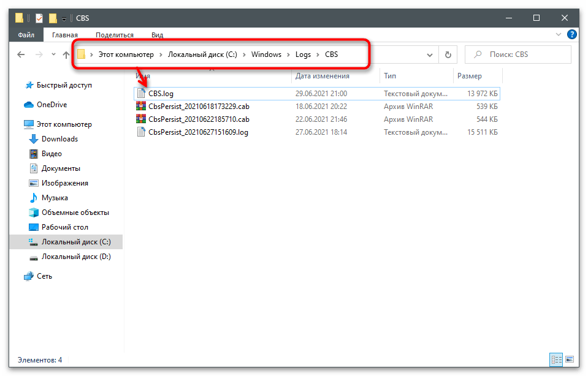Image resolution: width=588 pixels, height=376 pixels.
Task: Go up one folder level arrow
Action: click(x=66, y=55)
